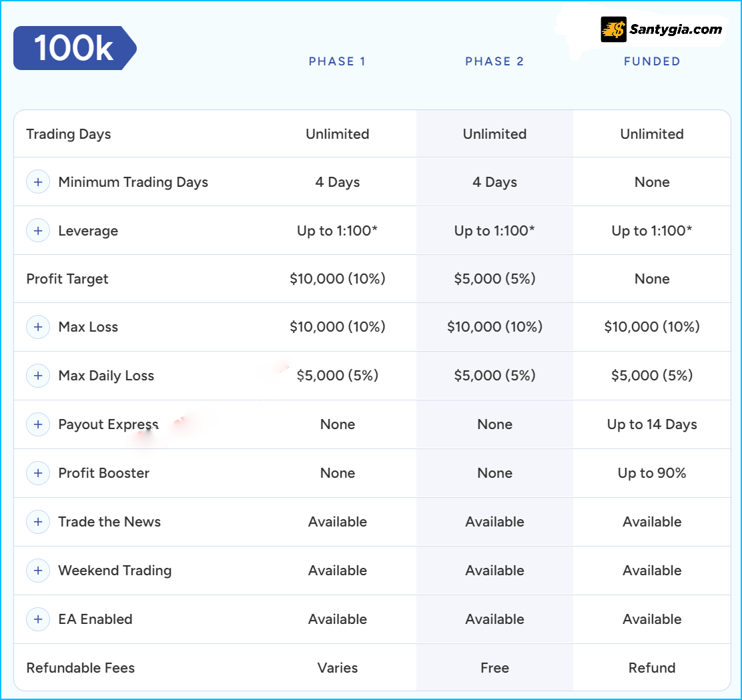Click the Trading Days row label

point(68,134)
